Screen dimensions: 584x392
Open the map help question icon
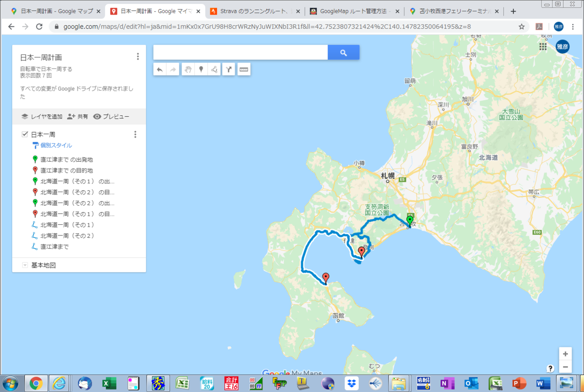[x=550, y=368]
